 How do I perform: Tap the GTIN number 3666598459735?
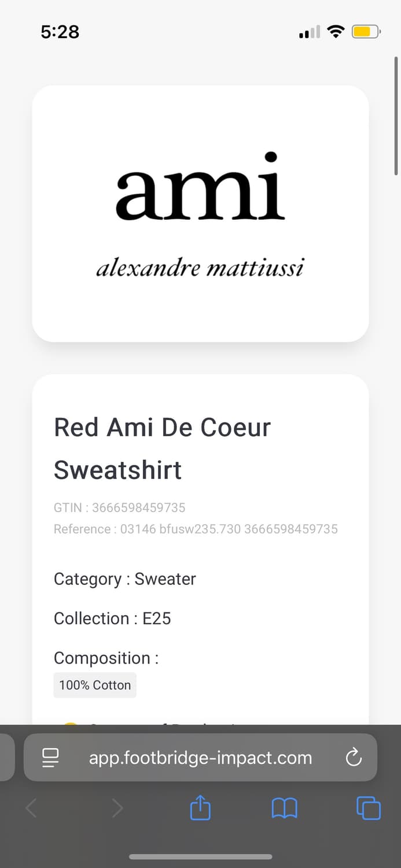(139, 507)
